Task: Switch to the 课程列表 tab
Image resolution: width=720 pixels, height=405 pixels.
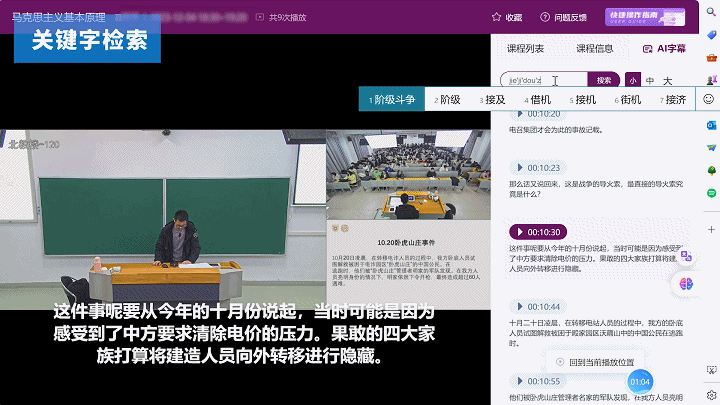Action: [525, 48]
